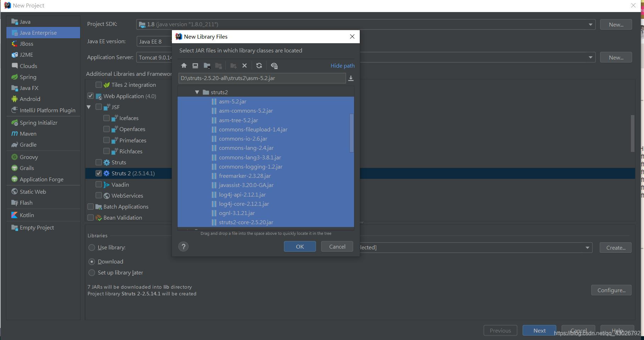
Task: Enable Tiles 2 integration checkbox
Action: (x=99, y=85)
